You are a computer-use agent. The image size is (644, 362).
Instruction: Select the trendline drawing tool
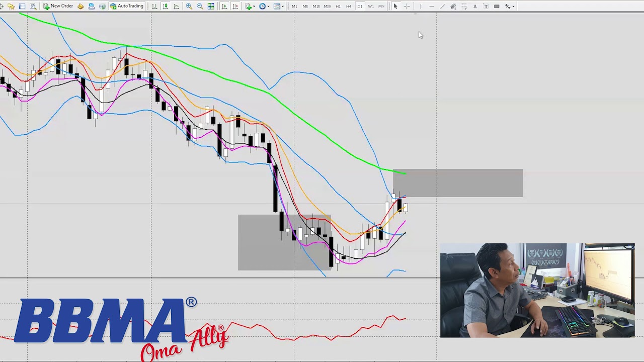tap(442, 6)
